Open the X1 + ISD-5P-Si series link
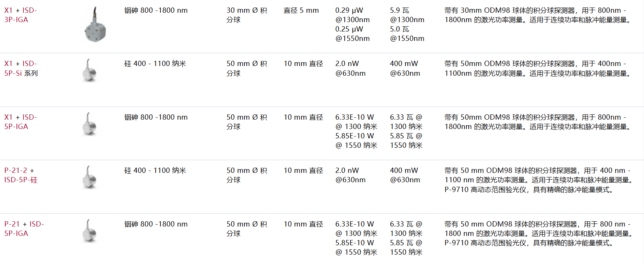Image resolution: width=644 pixels, height=264 pixels. point(21,68)
